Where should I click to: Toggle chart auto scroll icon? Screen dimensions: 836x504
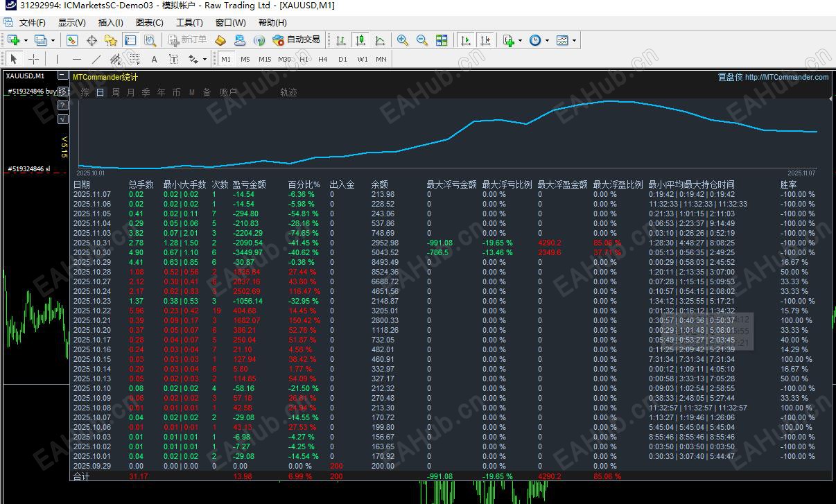click(467, 40)
